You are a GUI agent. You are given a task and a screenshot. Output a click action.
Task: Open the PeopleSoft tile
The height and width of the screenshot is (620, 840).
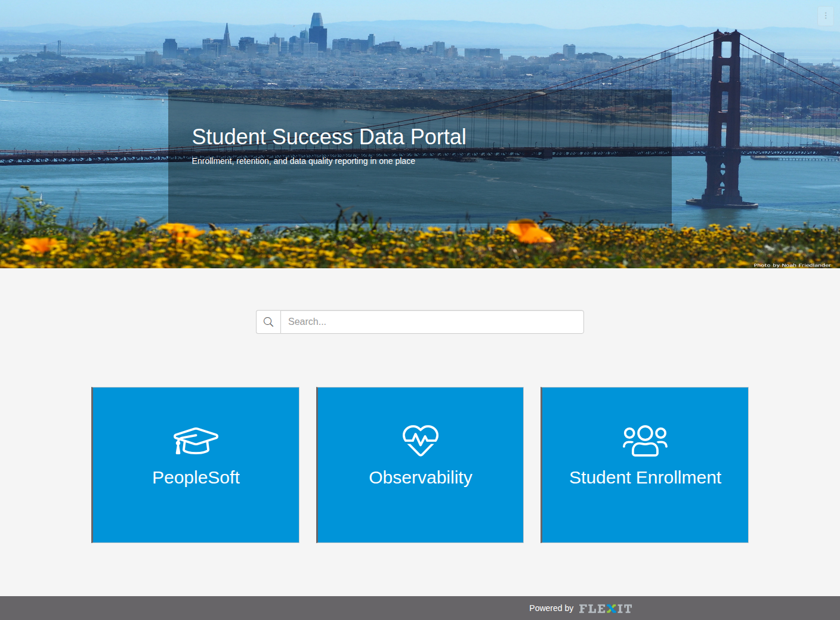[x=195, y=465]
